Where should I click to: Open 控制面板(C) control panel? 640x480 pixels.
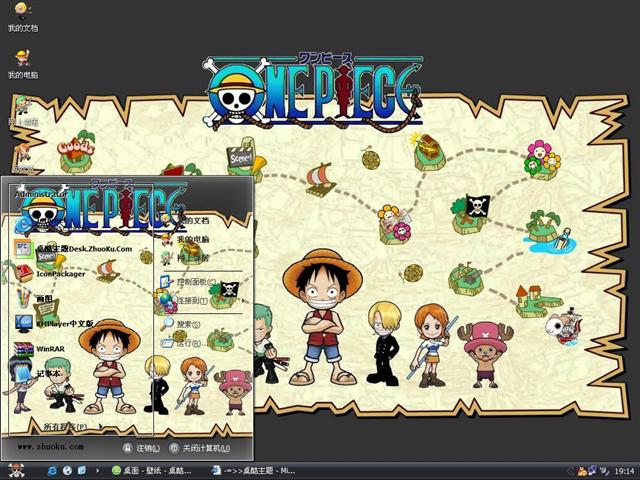click(188, 282)
